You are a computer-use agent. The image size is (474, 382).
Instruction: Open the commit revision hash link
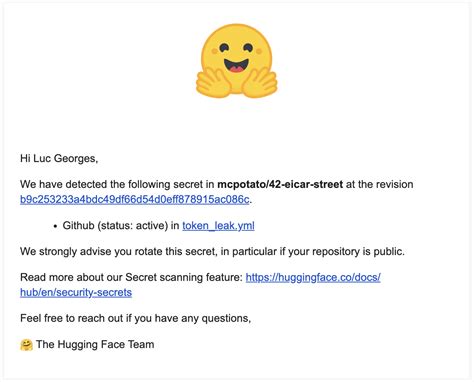coord(134,199)
